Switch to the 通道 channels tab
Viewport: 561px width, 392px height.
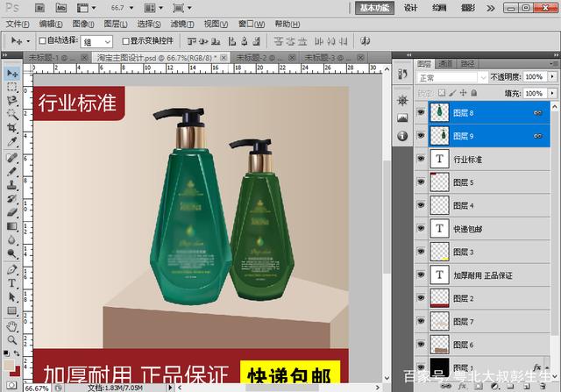tap(446, 64)
